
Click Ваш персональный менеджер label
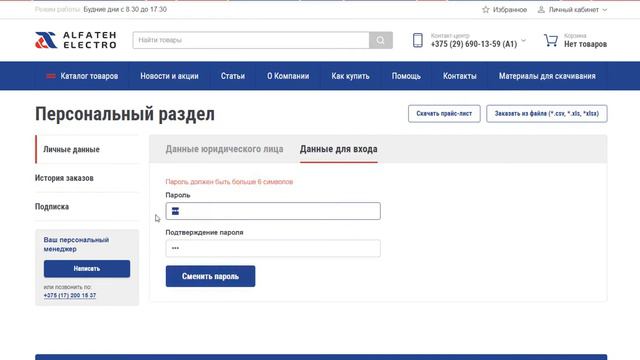[x=76, y=244]
